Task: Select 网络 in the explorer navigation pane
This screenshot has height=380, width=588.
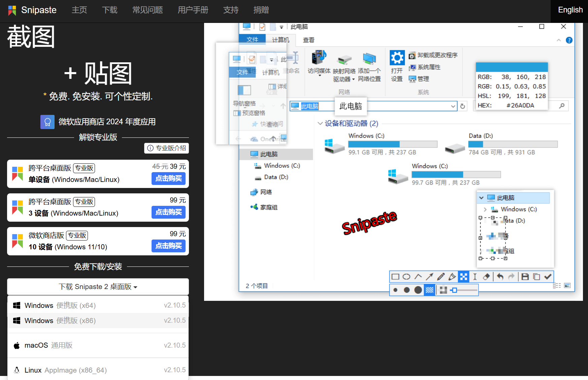Action: pos(266,192)
